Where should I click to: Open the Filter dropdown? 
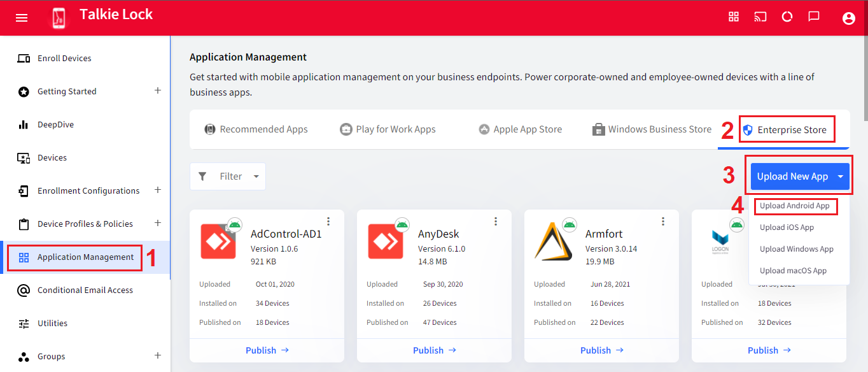pyautogui.click(x=228, y=176)
